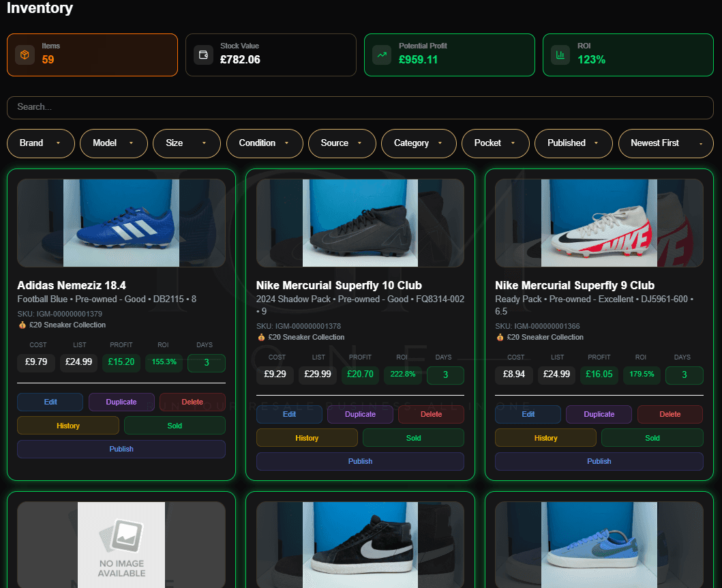The height and width of the screenshot is (588, 722).
Task: Open the Brand filter dropdown
Action: click(40, 143)
